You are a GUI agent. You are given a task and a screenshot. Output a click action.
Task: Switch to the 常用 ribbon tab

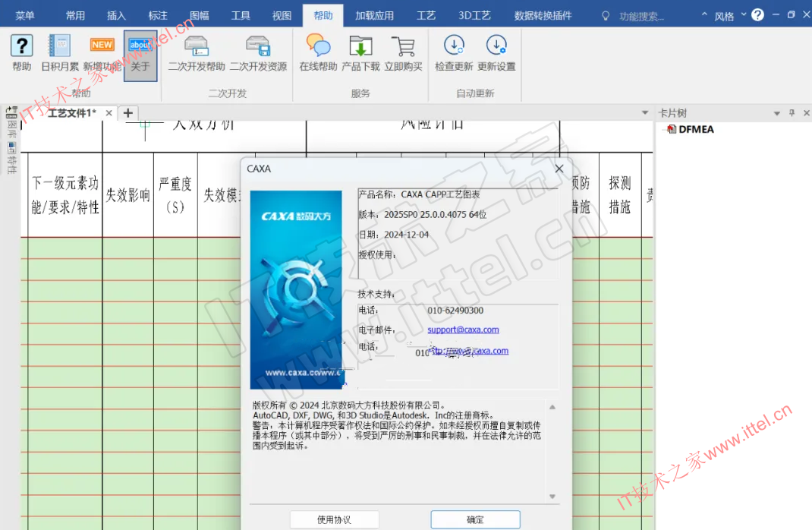(x=75, y=15)
